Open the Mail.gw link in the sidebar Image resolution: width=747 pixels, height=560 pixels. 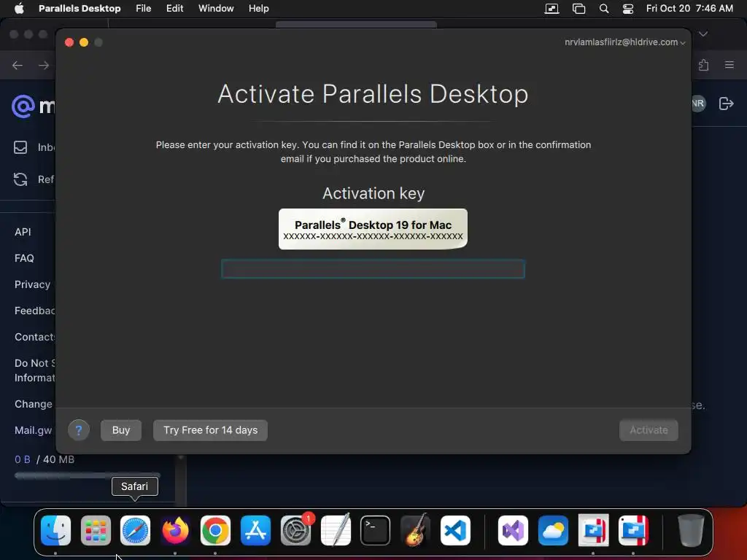pos(34,430)
